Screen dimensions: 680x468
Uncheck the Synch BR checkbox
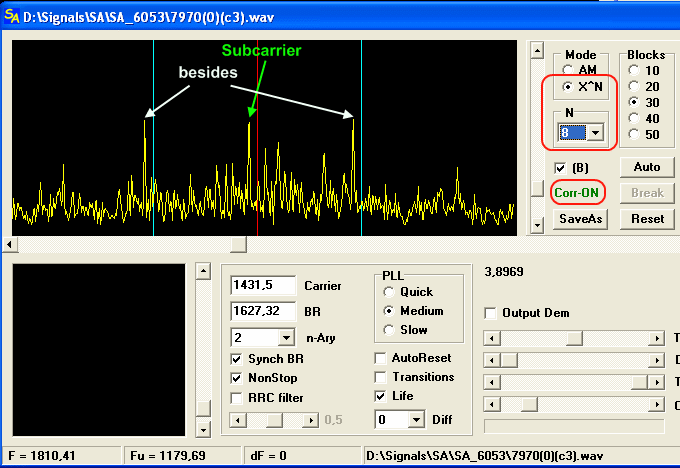pyautogui.click(x=237, y=359)
